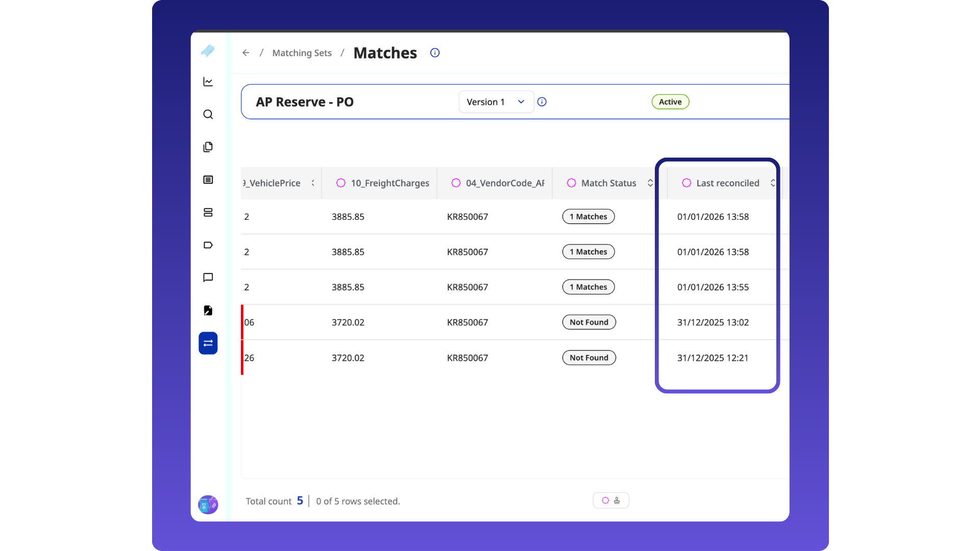This screenshot has height=551, width=980.
Task: Sort by Last reconciled column arrows
Action: [773, 183]
